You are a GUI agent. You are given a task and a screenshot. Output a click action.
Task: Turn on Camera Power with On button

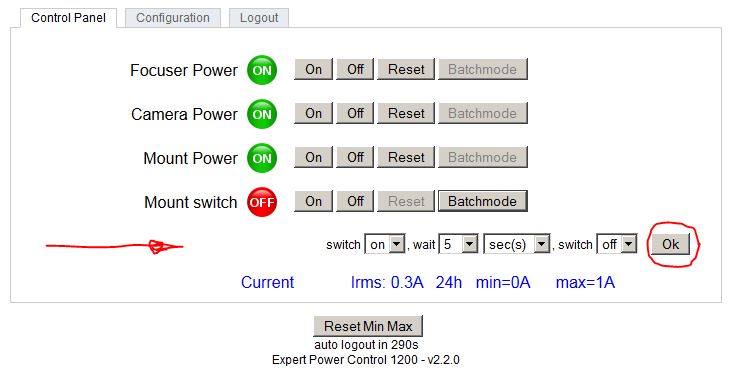tap(314, 114)
